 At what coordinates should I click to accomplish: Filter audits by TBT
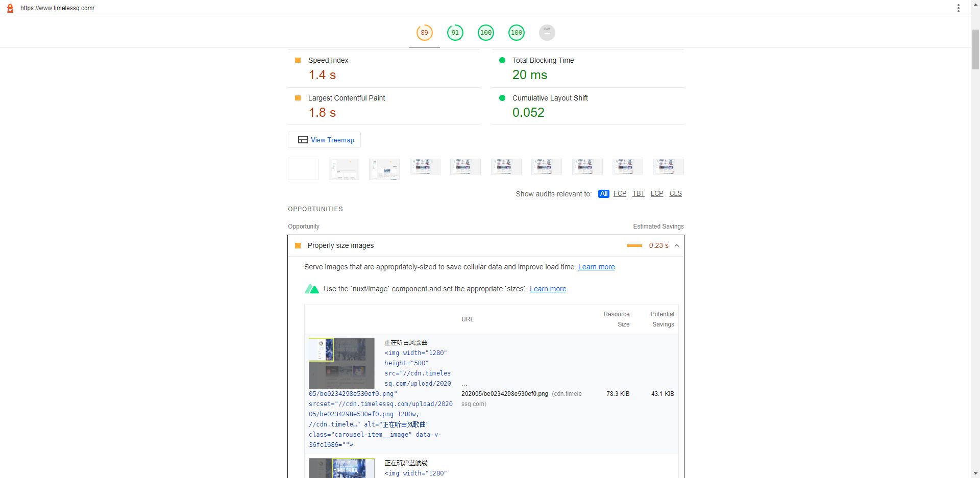click(x=639, y=194)
